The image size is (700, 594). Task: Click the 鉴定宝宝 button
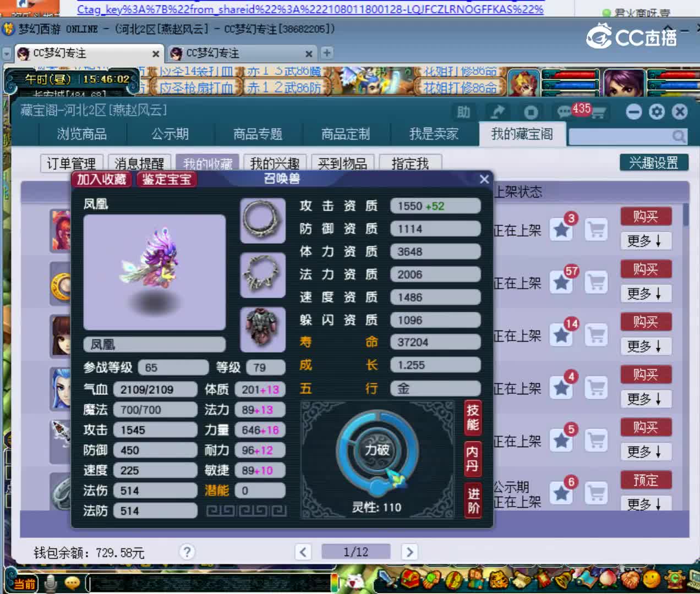tap(166, 179)
